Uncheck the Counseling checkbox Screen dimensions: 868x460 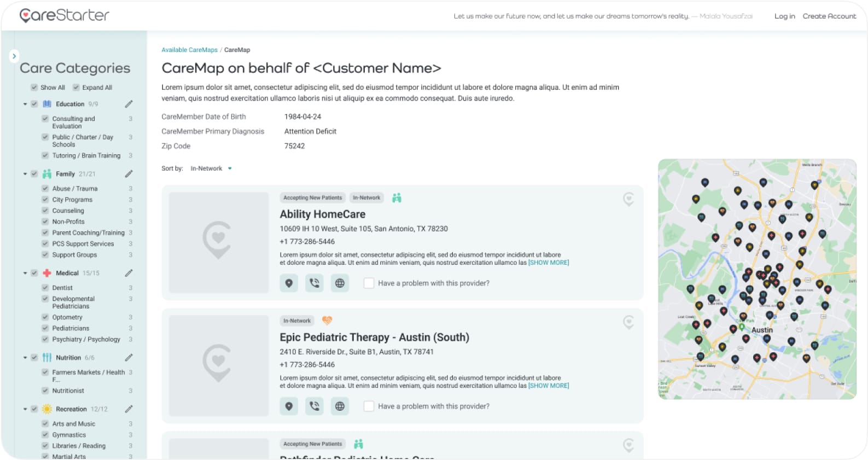(45, 211)
